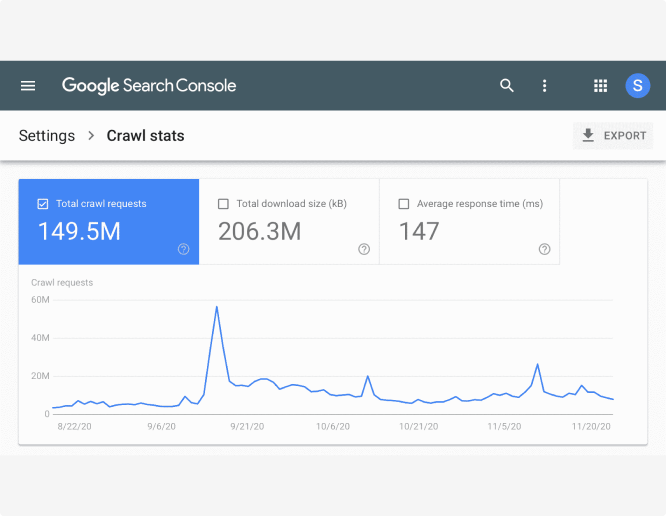Click the Crawl stats breadcrumb title
The height and width of the screenshot is (516, 666).
point(145,136)
